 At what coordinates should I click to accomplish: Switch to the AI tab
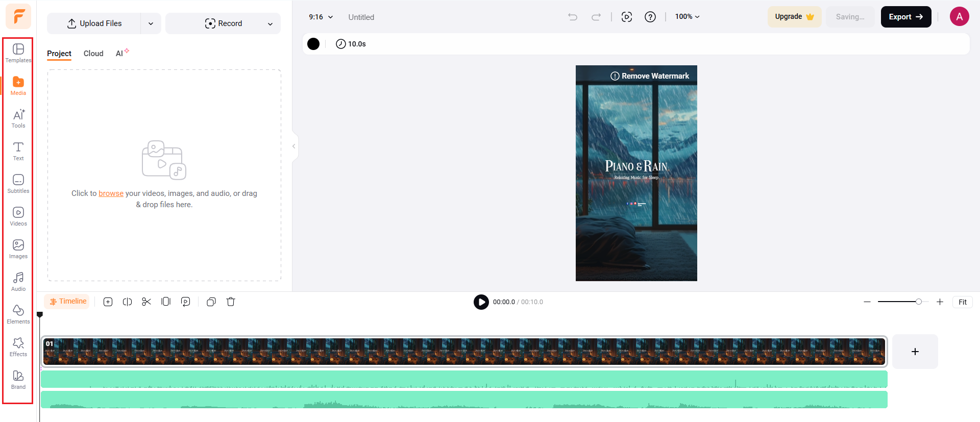[121, 53]
